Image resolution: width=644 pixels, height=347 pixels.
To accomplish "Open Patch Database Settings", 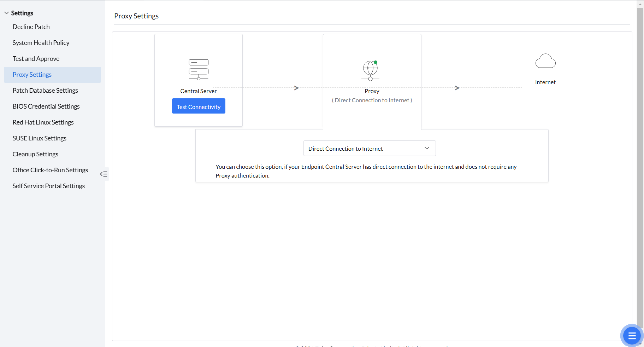I will click(x=45, y=90).
